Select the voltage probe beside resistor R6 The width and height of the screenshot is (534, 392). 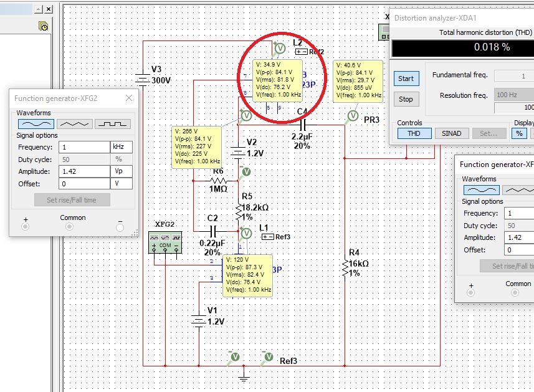click(x=246, y=172)
